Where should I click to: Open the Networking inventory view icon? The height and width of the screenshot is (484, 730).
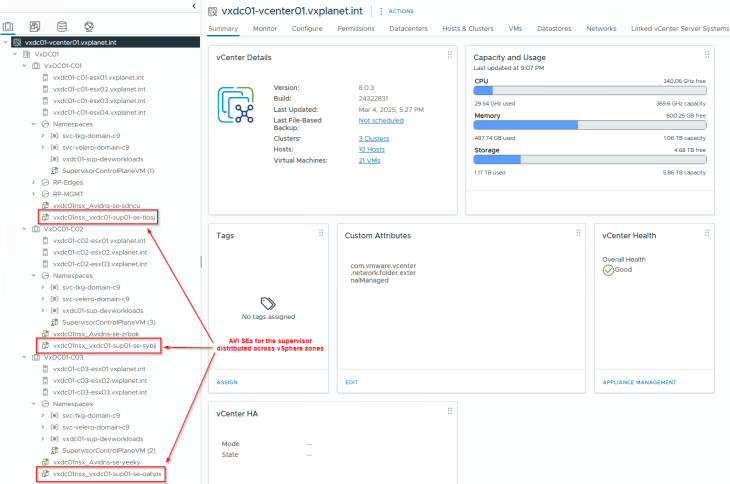click(88, 27)
